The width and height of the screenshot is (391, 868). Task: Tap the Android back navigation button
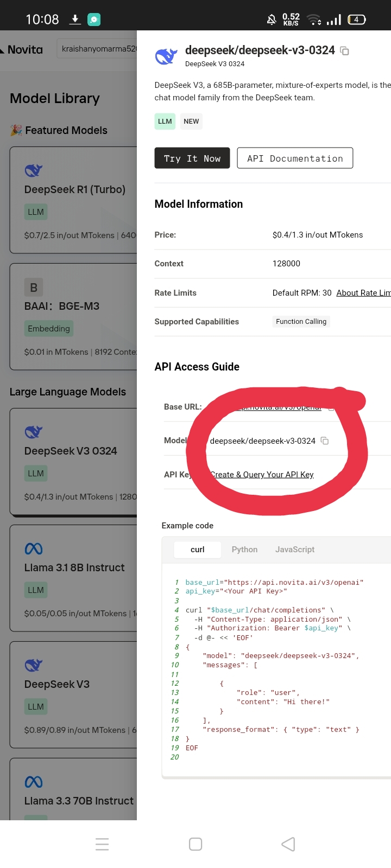[x=288, y=844]
